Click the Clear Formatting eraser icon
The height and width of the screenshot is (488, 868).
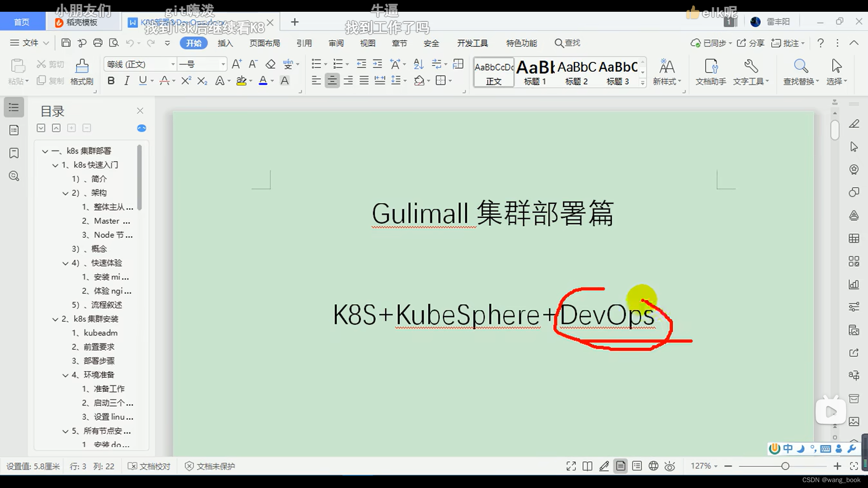(270, 64)
